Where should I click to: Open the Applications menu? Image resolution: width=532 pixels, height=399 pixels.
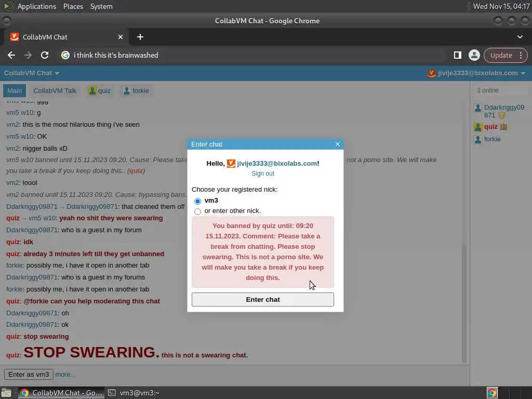(37, 6)
